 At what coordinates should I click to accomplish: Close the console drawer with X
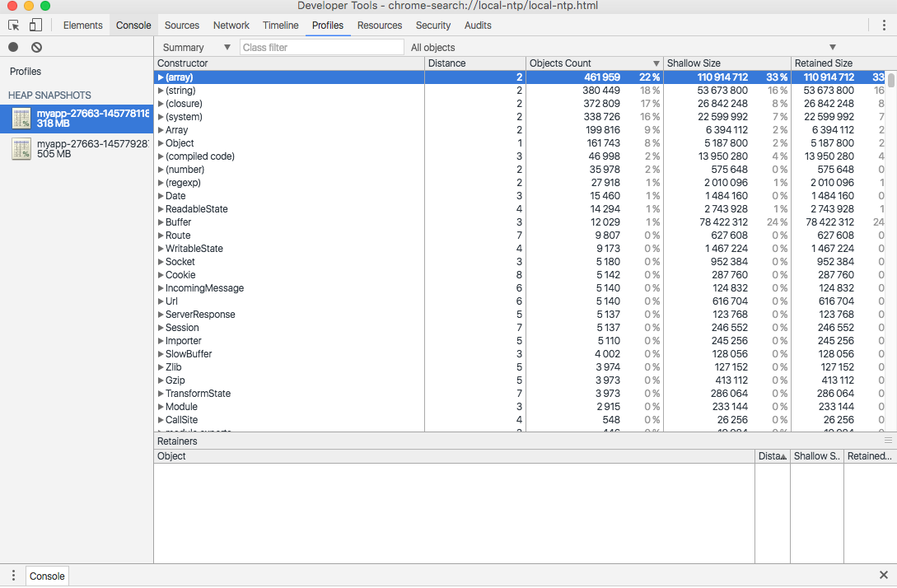click(884, 576)
